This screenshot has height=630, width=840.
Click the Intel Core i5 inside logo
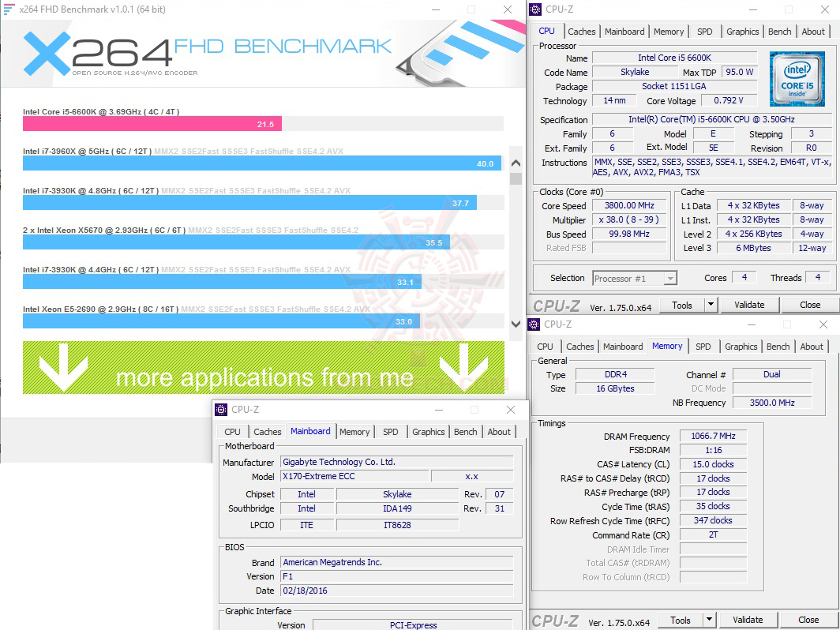pos(797,79)
